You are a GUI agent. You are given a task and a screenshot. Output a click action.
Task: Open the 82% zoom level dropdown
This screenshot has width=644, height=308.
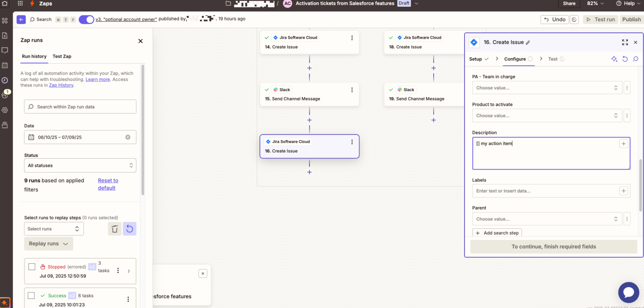click(595, 3)
